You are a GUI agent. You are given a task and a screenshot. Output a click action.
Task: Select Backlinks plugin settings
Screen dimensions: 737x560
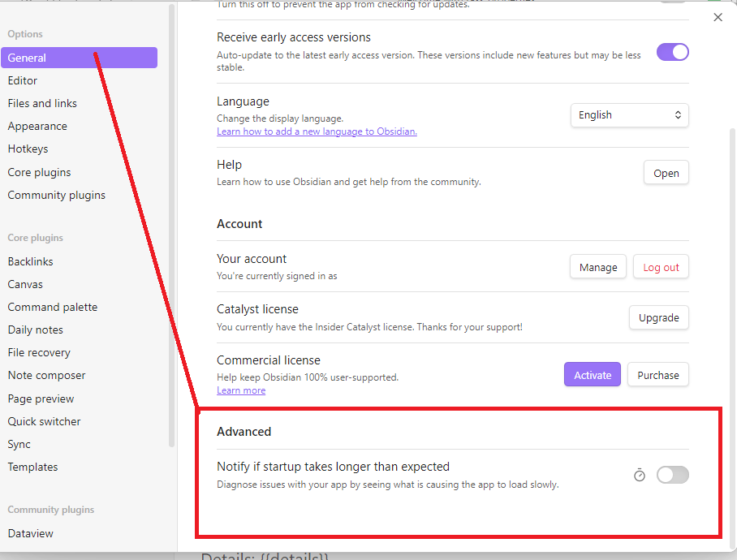click(31, 261)
